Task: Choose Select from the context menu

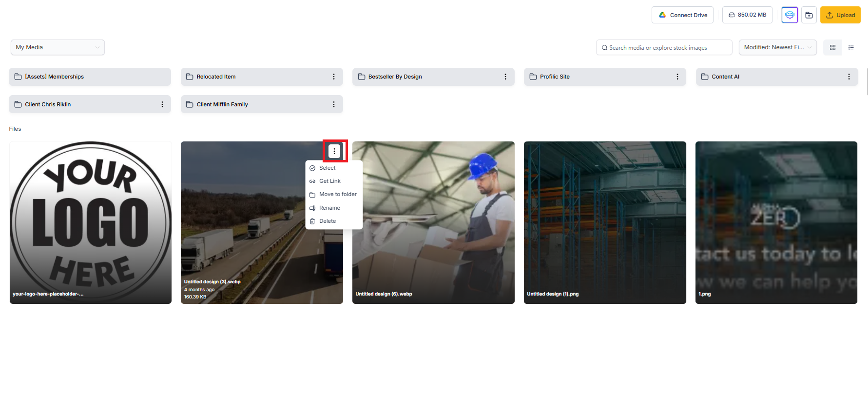Action: click(334, 168)
